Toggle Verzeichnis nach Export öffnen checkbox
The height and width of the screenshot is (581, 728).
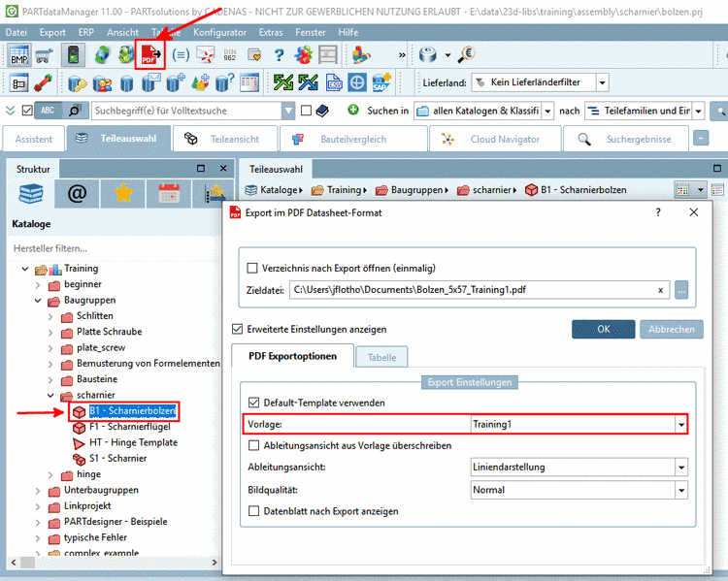252,269
